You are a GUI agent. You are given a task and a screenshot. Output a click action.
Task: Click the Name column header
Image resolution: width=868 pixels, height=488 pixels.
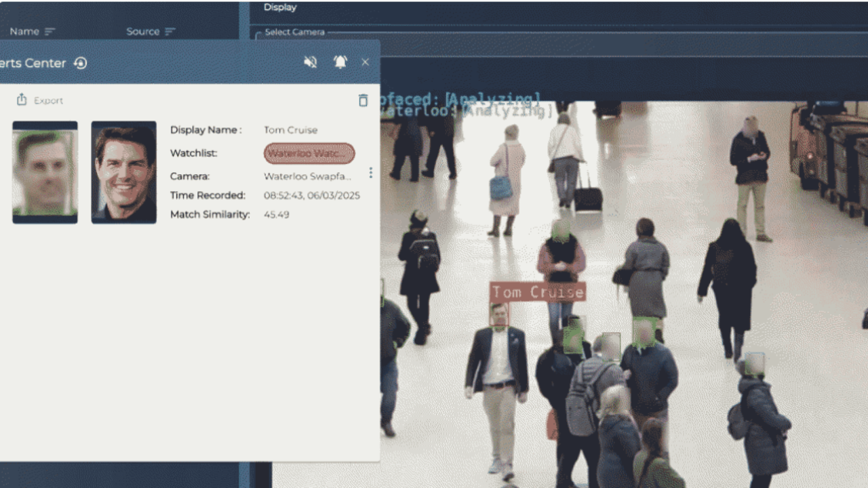24,32
